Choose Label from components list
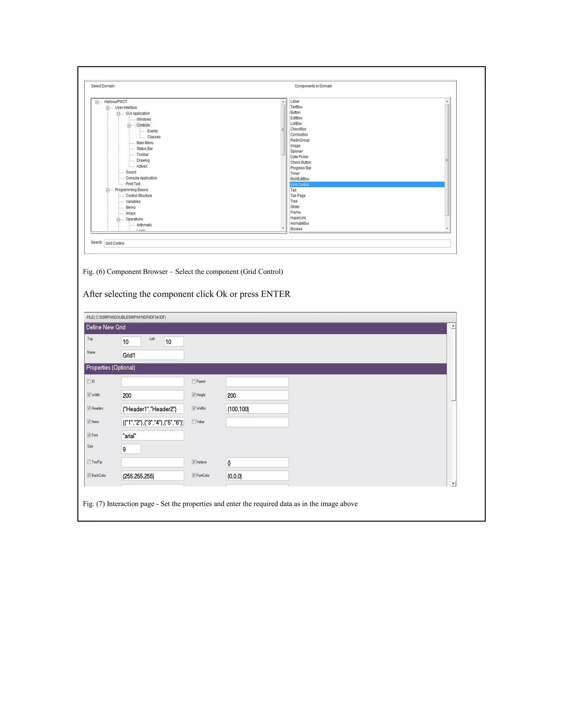Image resolution: width=563 pixels, height=728 pixels. pos(295,101)
